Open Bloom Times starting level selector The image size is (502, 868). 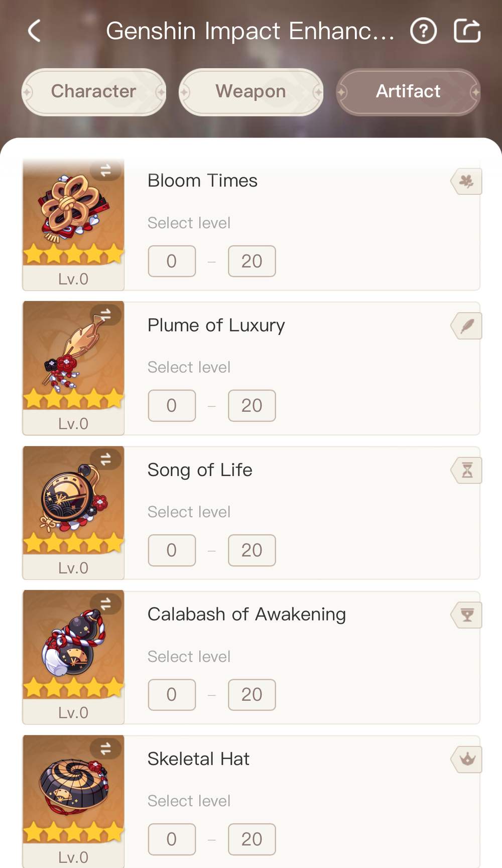[172, 261]
